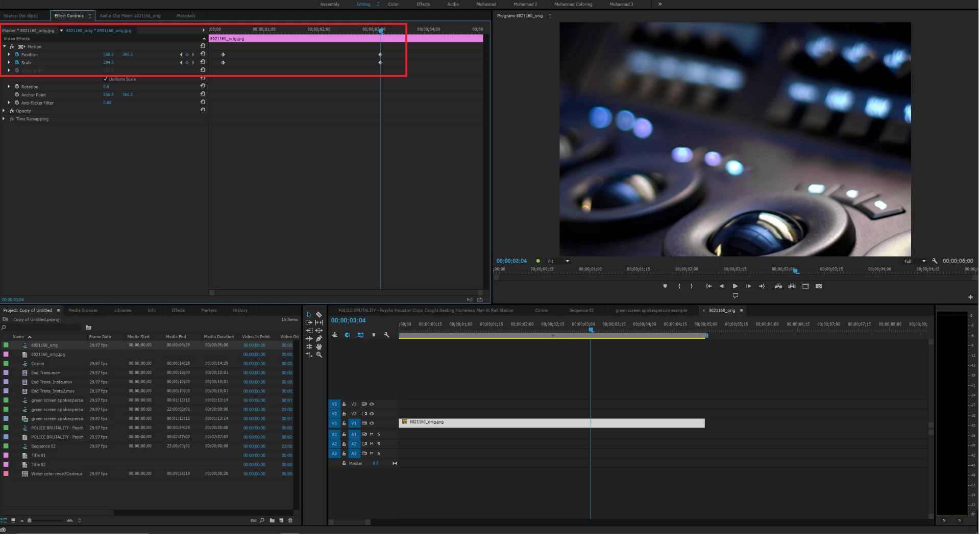Expand Time Remapping effect
Image resolution: width=980 pixels, height=551 pixels.
coord(4,119)
